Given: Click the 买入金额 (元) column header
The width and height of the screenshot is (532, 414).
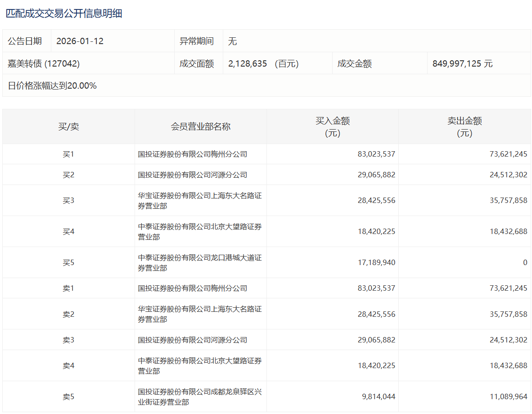Looking at the screenshot, I should tap(332, 126).
